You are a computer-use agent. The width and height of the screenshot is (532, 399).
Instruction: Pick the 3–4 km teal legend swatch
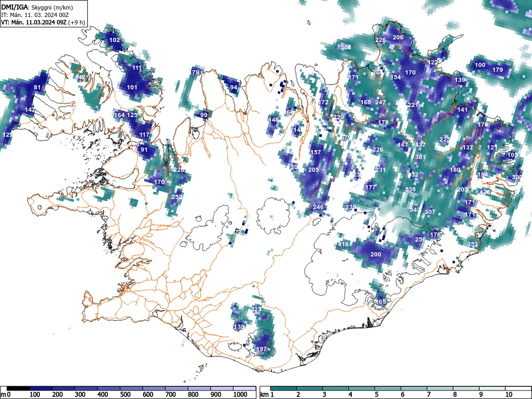(336, 388)
